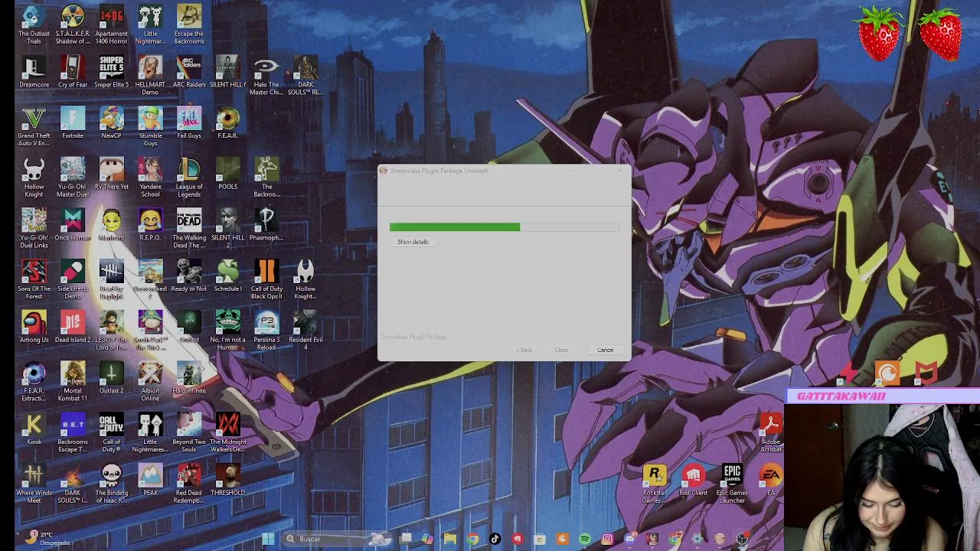Open the Ready or Not shortcut
This screenshot has height=551, width=980.
[189, 277]
